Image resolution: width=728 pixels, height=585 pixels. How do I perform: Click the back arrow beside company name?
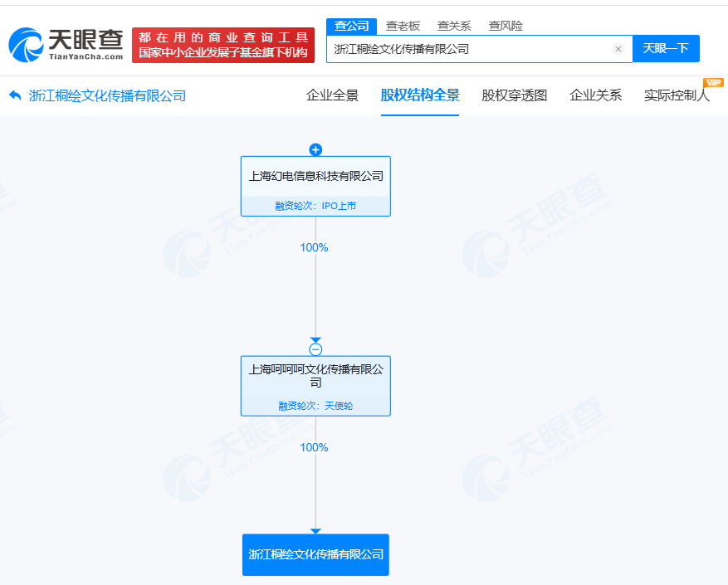coord(15,95)
